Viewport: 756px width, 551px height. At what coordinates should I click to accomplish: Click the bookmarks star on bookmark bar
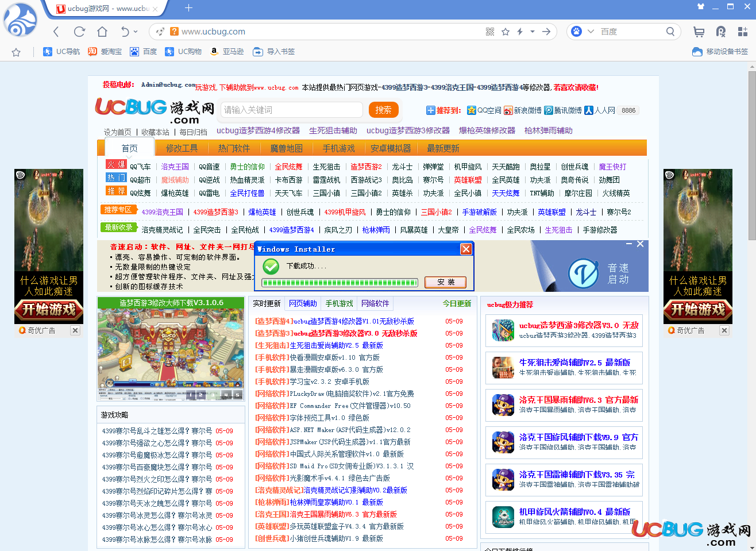[x=16, y=52]
